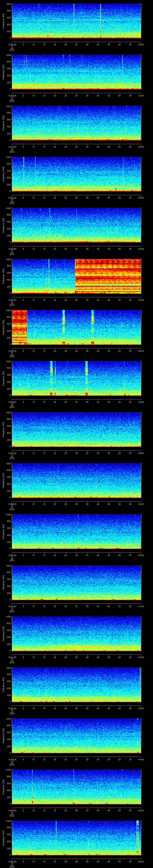The image size is (153, 868).
Task: Click the 6:31:00 time axis label
Action: 12,147
